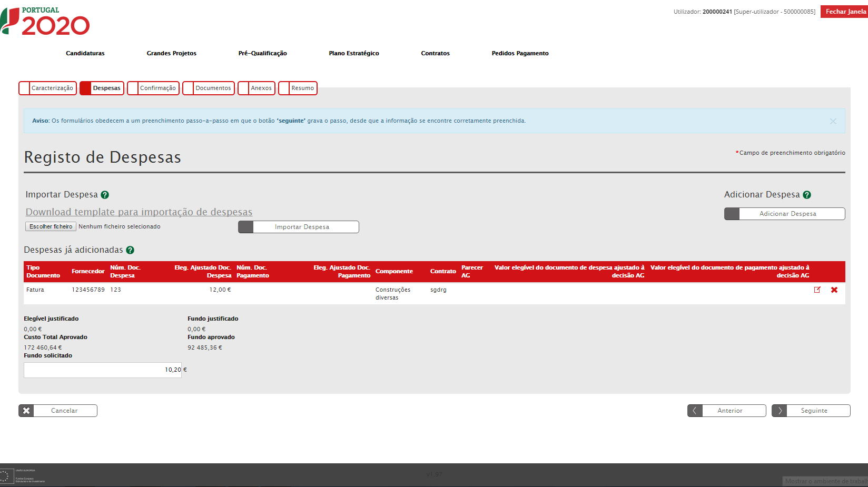Click the Portugal 2020 logo

45,21
